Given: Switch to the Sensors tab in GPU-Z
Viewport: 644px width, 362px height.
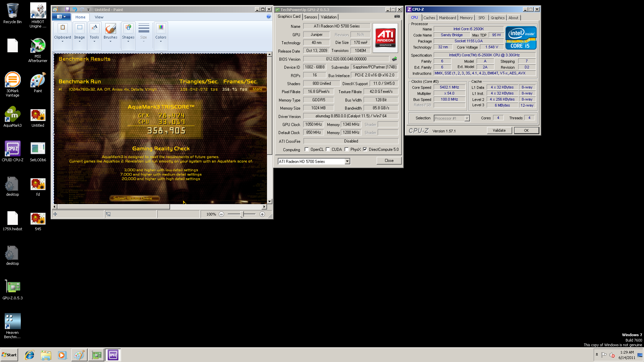Looking at the screenshot, I should click(311, 17).
